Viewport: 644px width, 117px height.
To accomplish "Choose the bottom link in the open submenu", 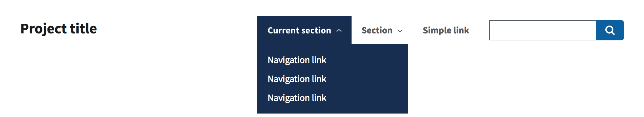I will [x=297, y=98].
